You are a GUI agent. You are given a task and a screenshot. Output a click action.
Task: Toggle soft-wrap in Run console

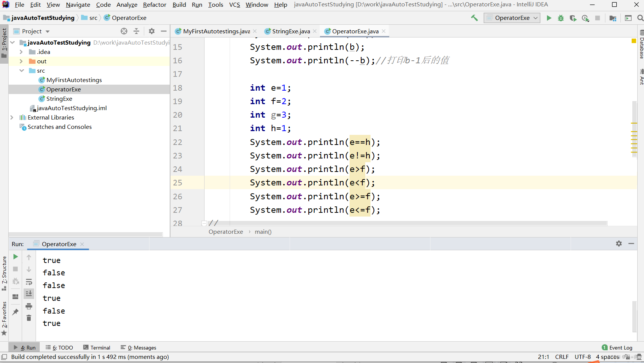click(x=29, y=282)
